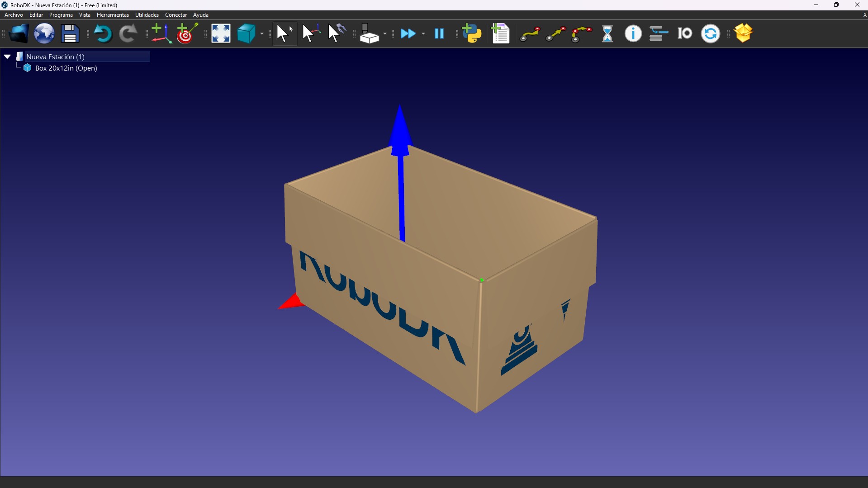Activate the move robot tools cursor
The height and width of the screenshot is (488, 868).
click(x=337, y=33)
